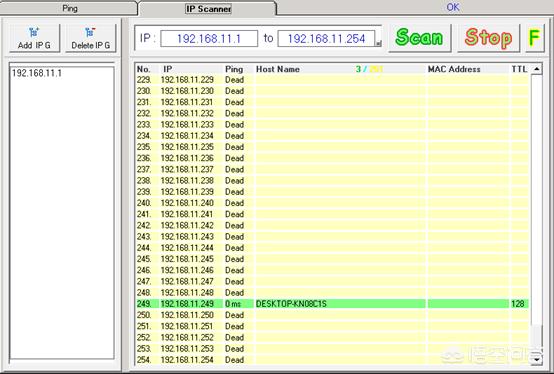Select the IP Scanner tab
This screenshot has height=374, width=554.
[208, 8]
